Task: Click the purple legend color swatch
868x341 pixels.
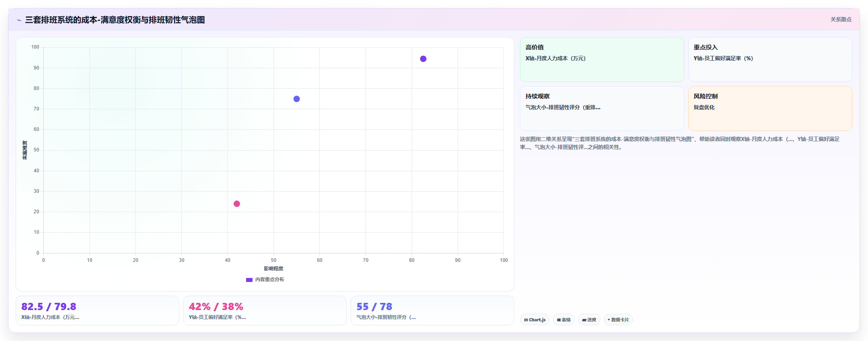Action: pos(249,280)
